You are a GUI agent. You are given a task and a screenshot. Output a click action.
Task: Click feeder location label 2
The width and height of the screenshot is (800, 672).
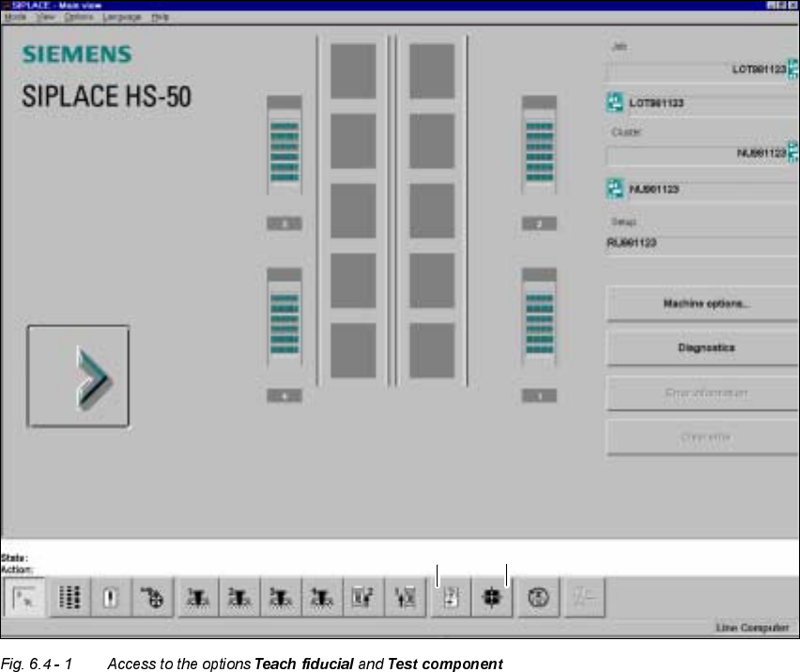[x=539, y=223]
